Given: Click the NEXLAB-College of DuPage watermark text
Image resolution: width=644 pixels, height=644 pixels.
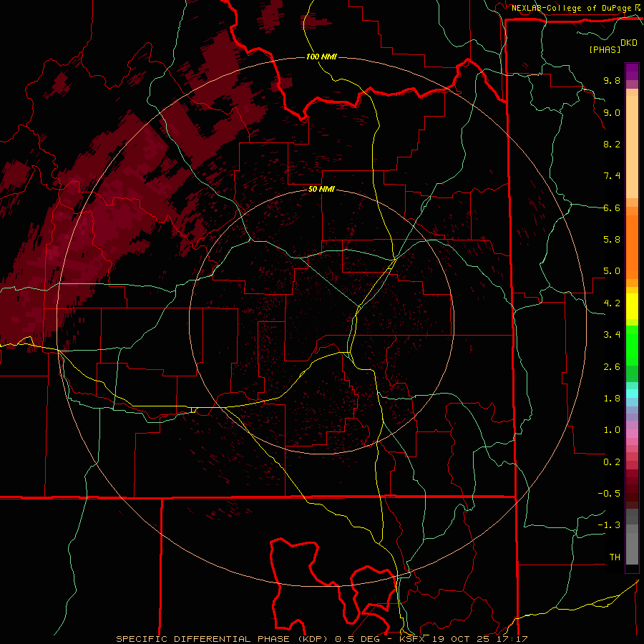Looking at the screenshot, I should pos(571,8).
